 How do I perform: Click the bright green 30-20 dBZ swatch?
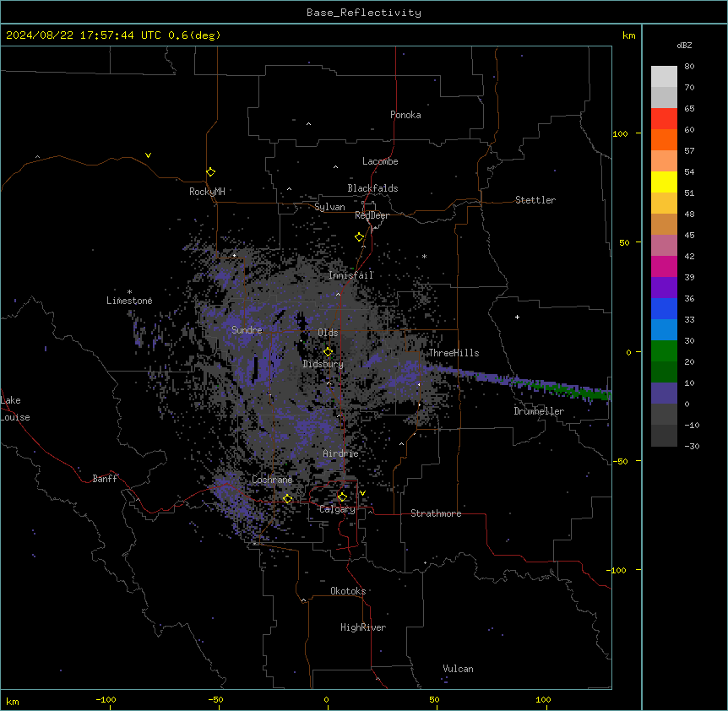click(x=664, y=351)
